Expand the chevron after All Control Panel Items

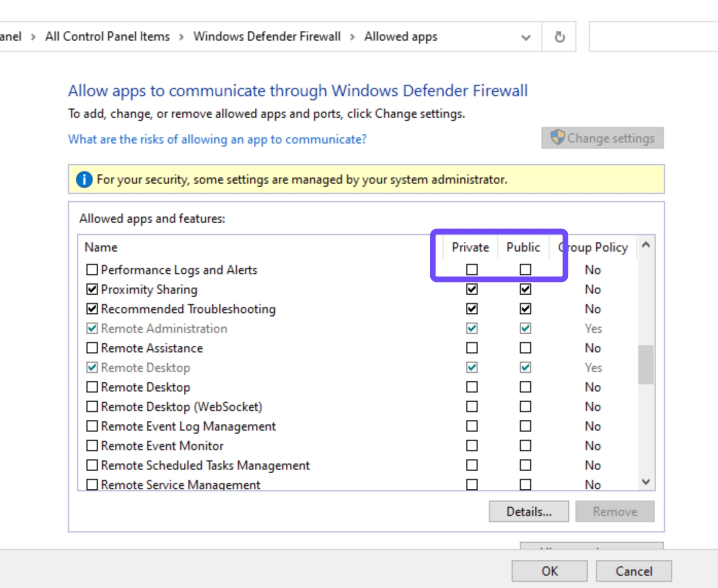click(x=181, y=37)
